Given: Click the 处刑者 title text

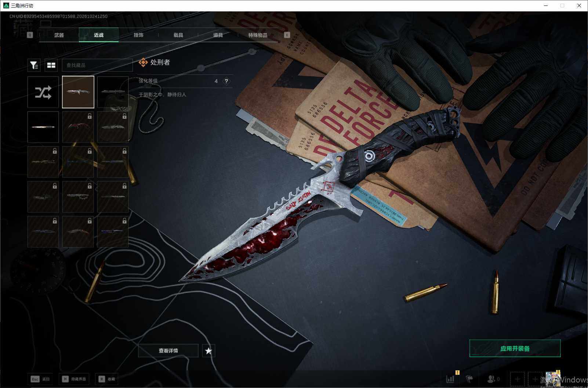Looking at the screenshot, I should [160, 62].
